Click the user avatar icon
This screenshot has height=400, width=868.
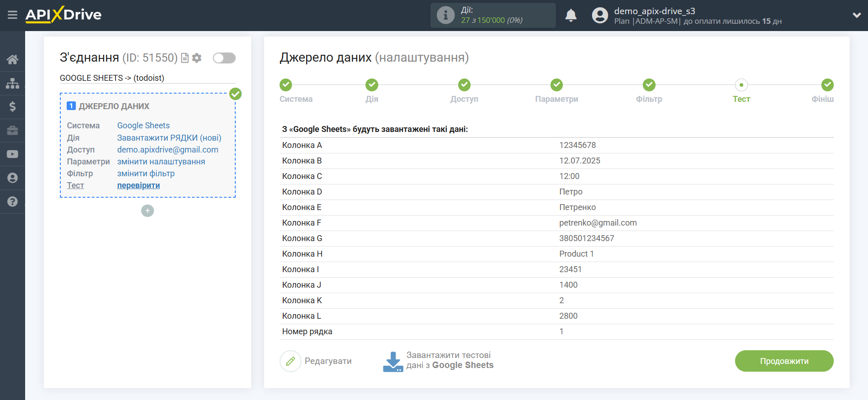(600, 16)
